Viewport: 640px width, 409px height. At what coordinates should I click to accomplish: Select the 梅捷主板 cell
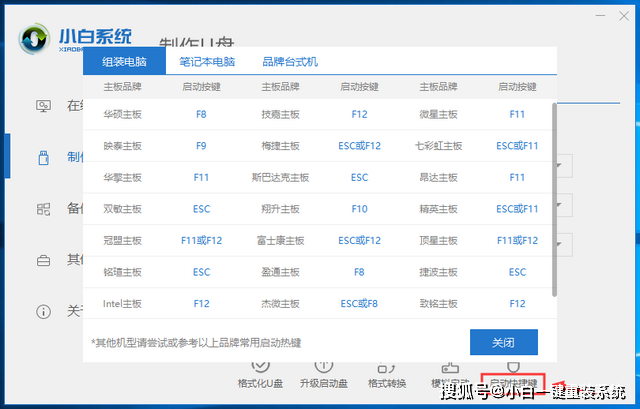pyautogui.click(x=280, y=146)
